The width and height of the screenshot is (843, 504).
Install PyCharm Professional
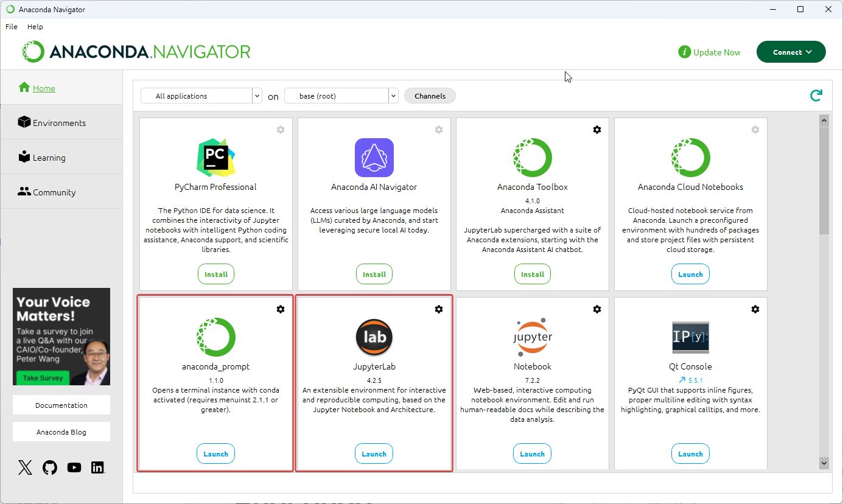(216, 275)
